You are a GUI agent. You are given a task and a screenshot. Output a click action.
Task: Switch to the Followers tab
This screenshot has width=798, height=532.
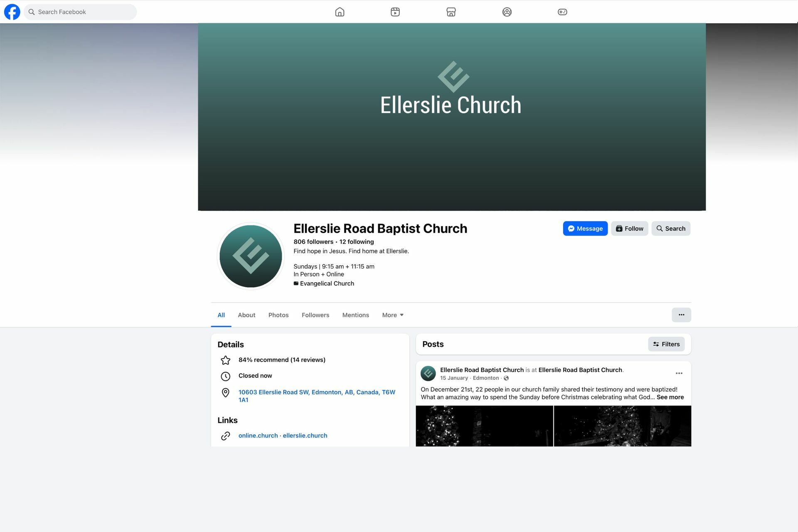[315, 315]
